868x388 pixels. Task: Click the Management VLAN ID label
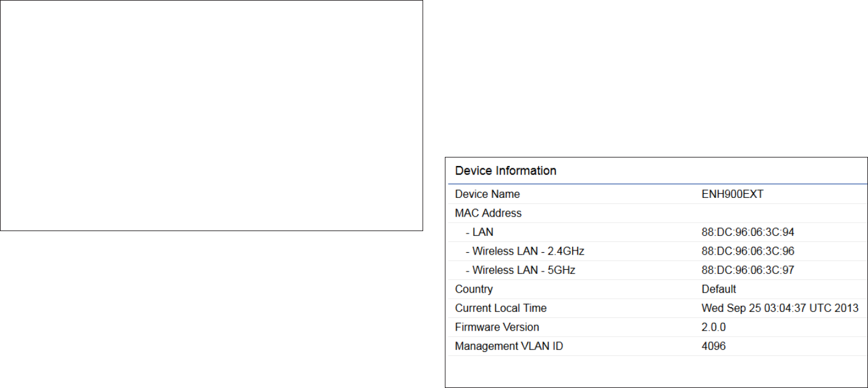[509, 346]
